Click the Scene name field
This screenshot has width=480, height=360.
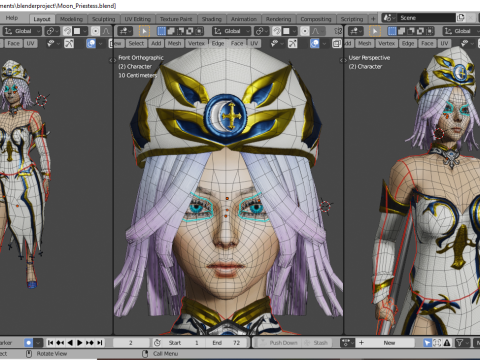(427, 18)
